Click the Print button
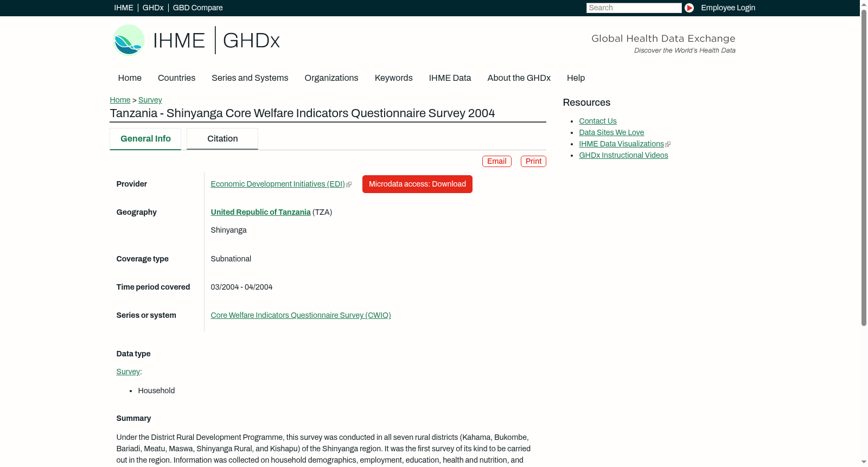This screenshot has height=467, width=868. tap(533, 162)
